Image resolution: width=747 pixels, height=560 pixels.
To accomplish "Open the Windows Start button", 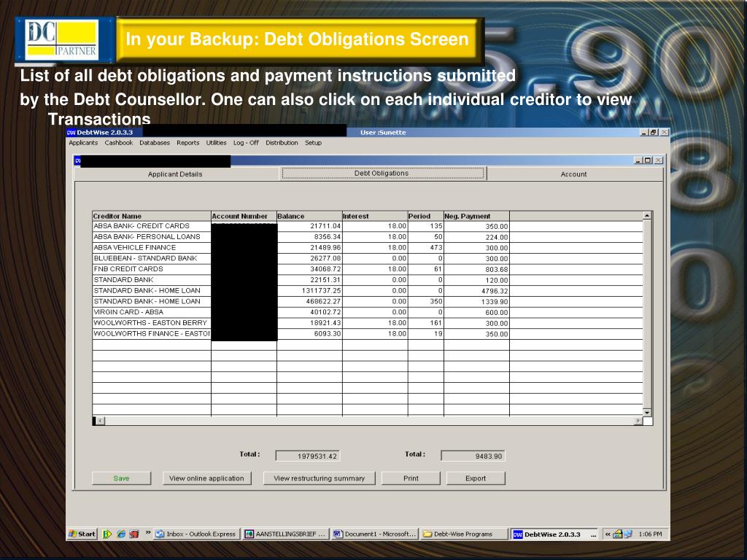I will pos(82,534).
